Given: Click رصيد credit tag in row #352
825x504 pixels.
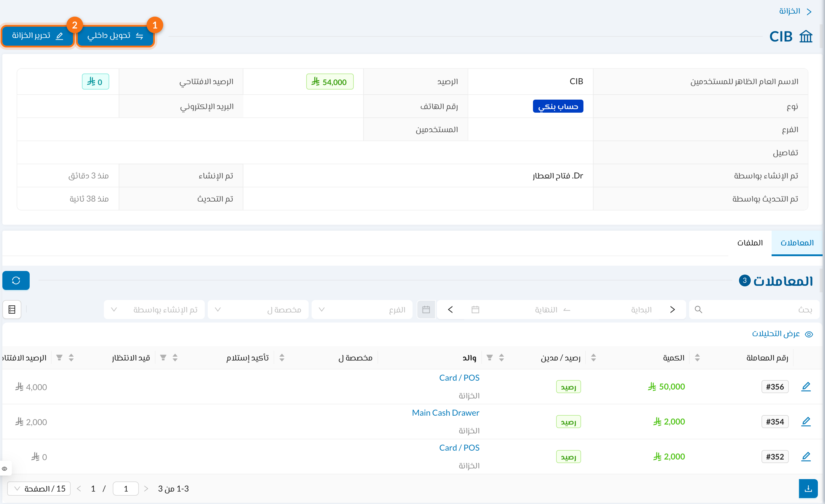Looking at the screenshot, I should click(568, 457).
